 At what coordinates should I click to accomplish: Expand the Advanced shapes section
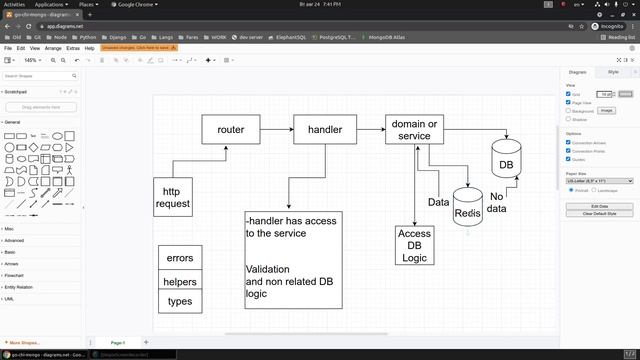(x=14, y=240)
